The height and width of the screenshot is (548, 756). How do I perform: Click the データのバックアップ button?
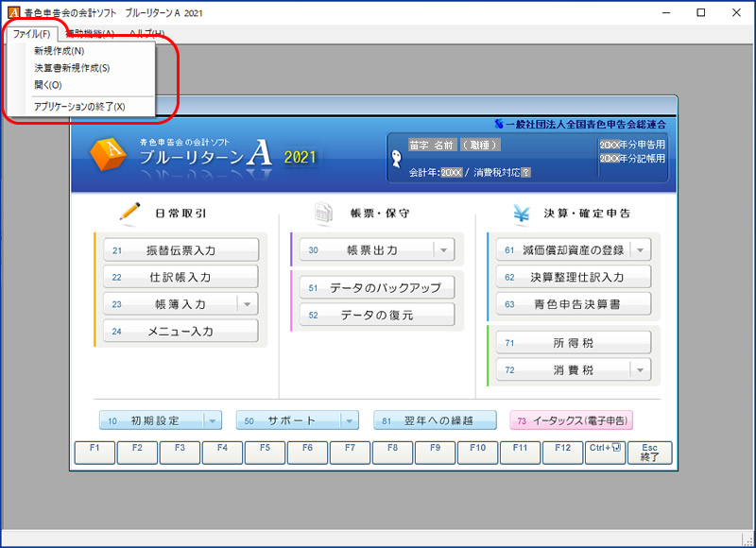point(377,287)
